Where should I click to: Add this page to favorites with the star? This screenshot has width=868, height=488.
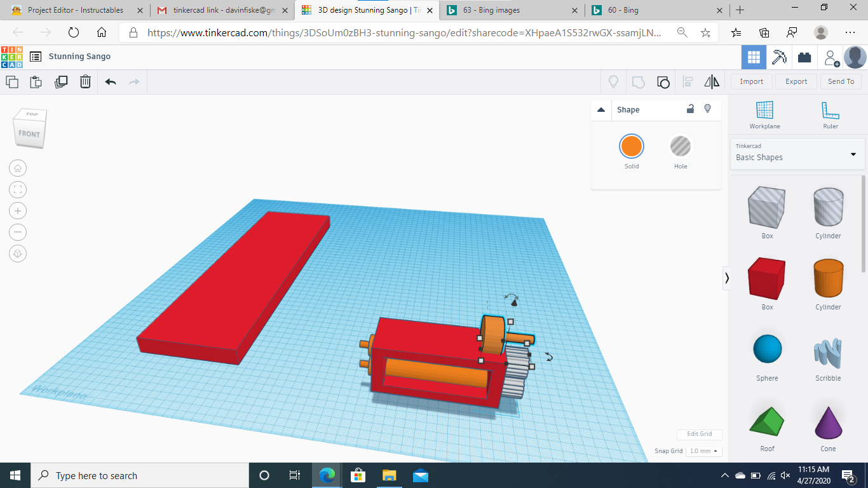(x=705, y=32)
